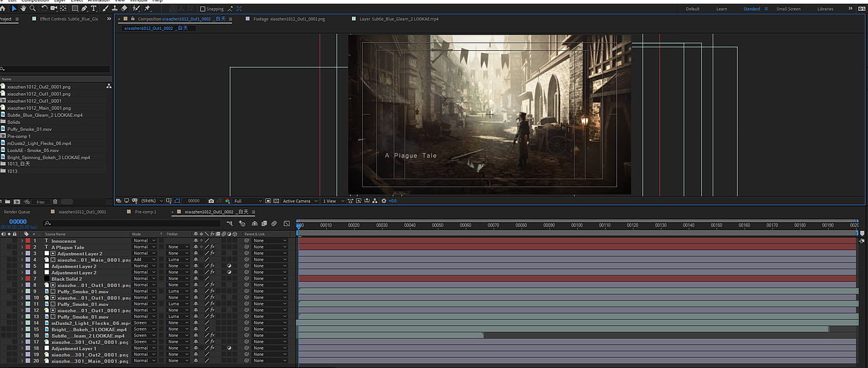Click the Reset Exposure icon in viewer
868x368 pixels.
pos(384,201)
